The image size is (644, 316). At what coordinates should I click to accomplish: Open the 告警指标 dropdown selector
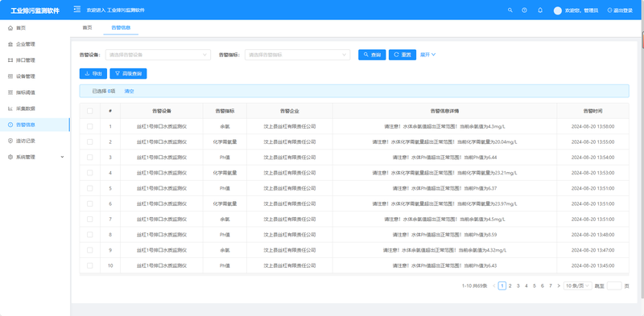[x=297, y=55]
